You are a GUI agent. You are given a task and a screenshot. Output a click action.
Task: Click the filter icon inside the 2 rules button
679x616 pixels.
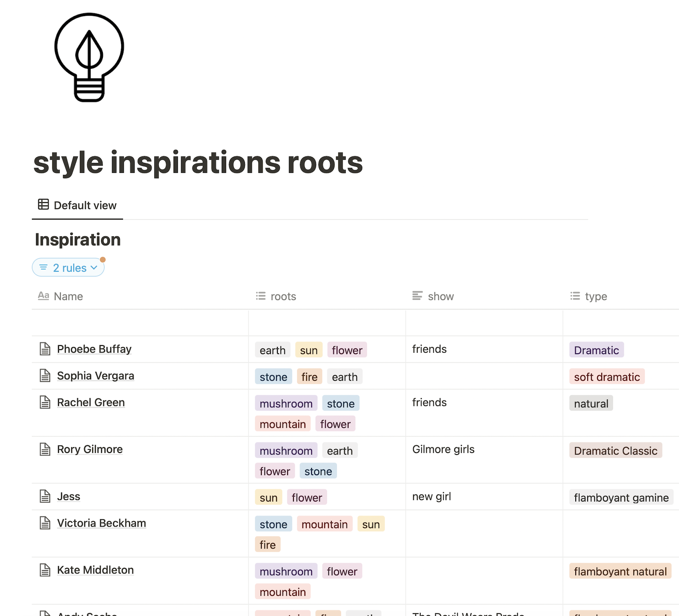(43, 267)
